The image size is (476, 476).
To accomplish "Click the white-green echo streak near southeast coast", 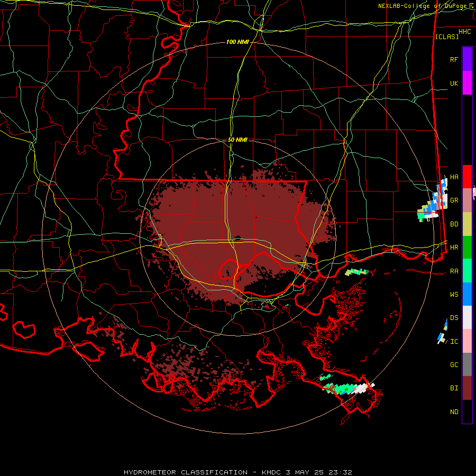I will 348,387.
